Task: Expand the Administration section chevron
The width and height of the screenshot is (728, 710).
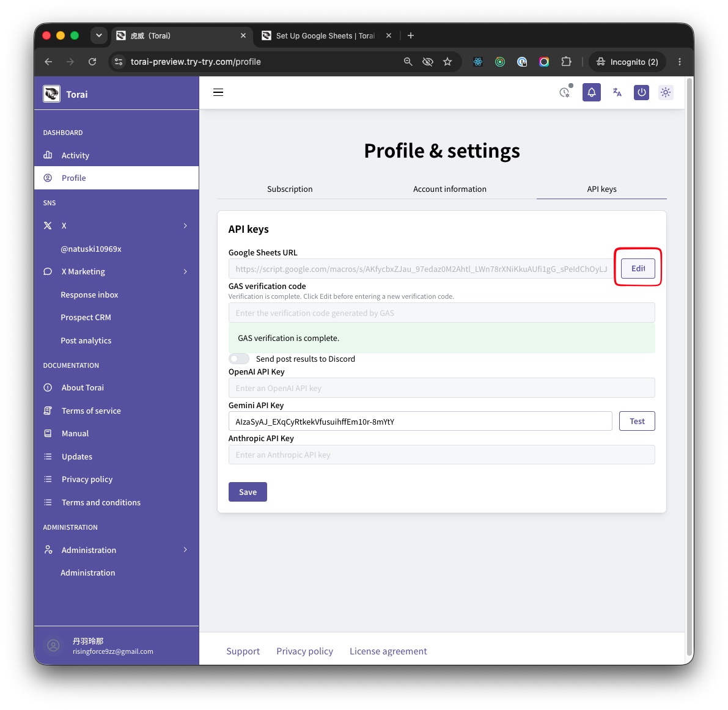Action: 185,550
